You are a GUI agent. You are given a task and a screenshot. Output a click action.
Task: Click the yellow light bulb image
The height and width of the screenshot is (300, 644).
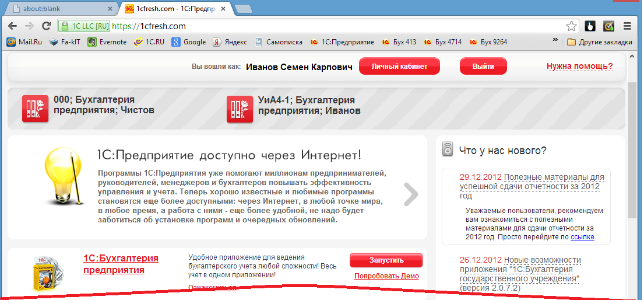(x=63, y=176)
